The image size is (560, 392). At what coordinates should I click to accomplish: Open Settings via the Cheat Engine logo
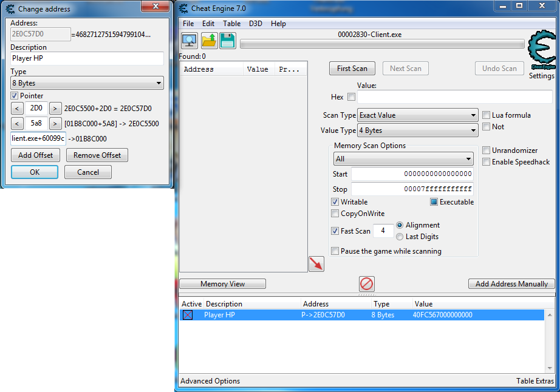click(541, 55)
